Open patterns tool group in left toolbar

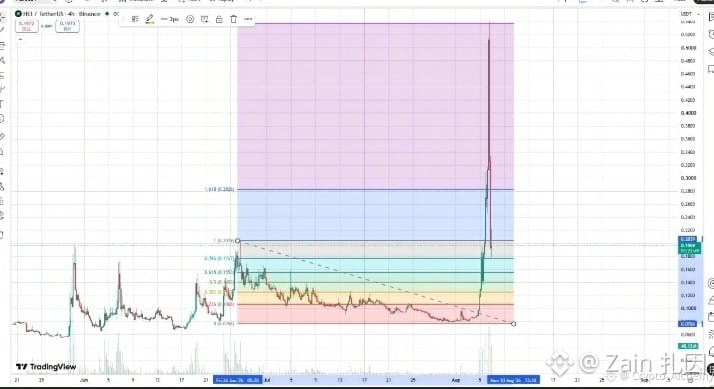pyautogui.click(x=2, y=60)
